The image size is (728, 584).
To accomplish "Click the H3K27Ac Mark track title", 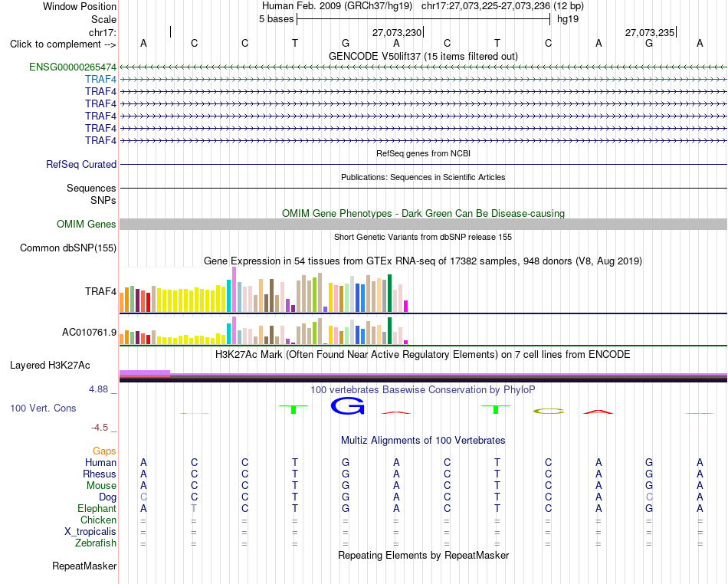I will coord(423,355).
